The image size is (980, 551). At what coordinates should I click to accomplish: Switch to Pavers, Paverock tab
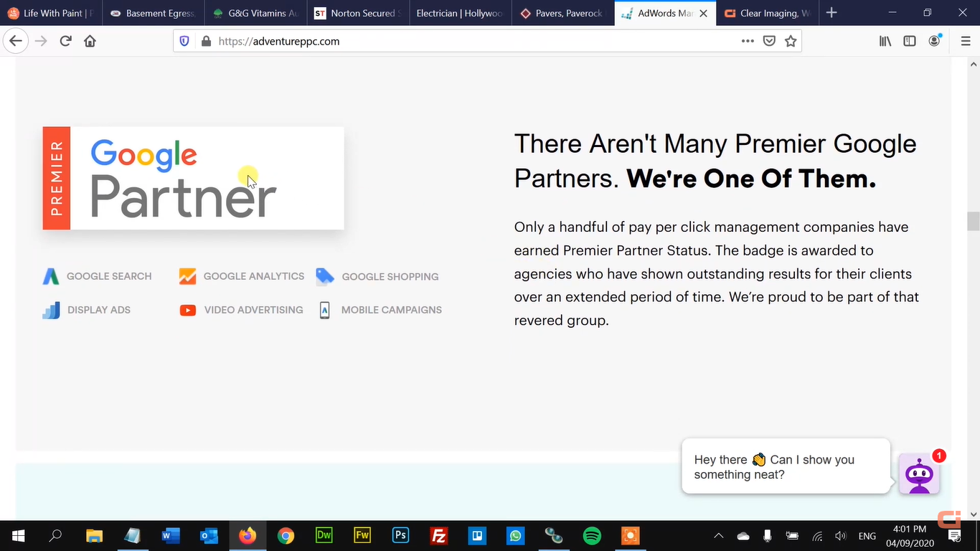pyautogui.click(x=563, y=13)
